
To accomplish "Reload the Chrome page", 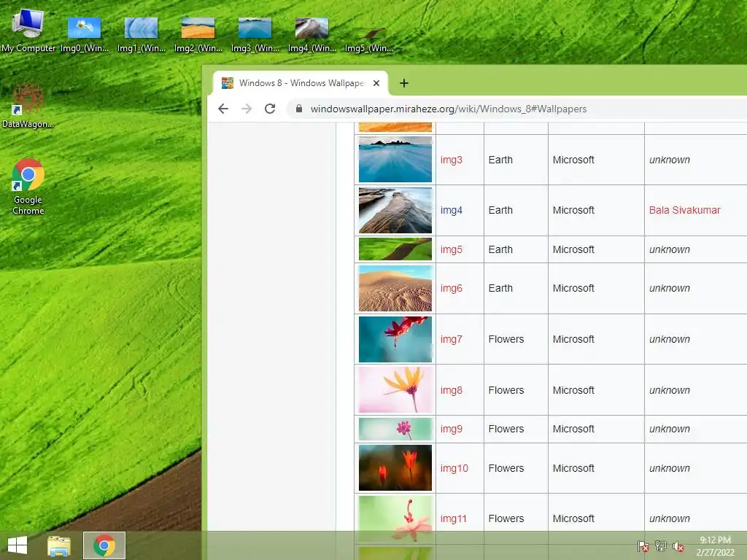I will tap(270, 109).
